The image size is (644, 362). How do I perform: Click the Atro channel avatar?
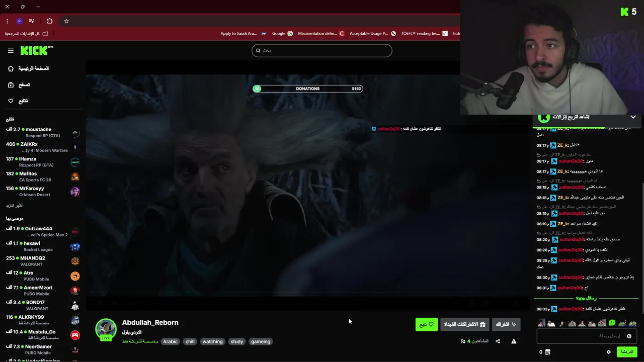click(x=75, y=276)
